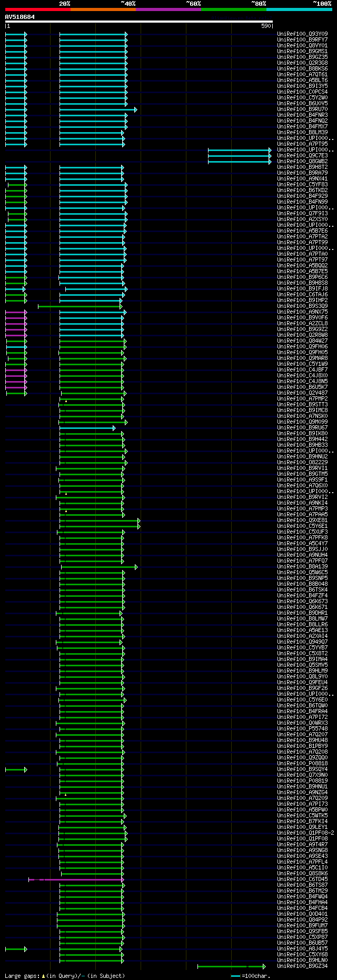
Task: Open the UniRef100_C0PCS4 entry
Action: [302, 92]
